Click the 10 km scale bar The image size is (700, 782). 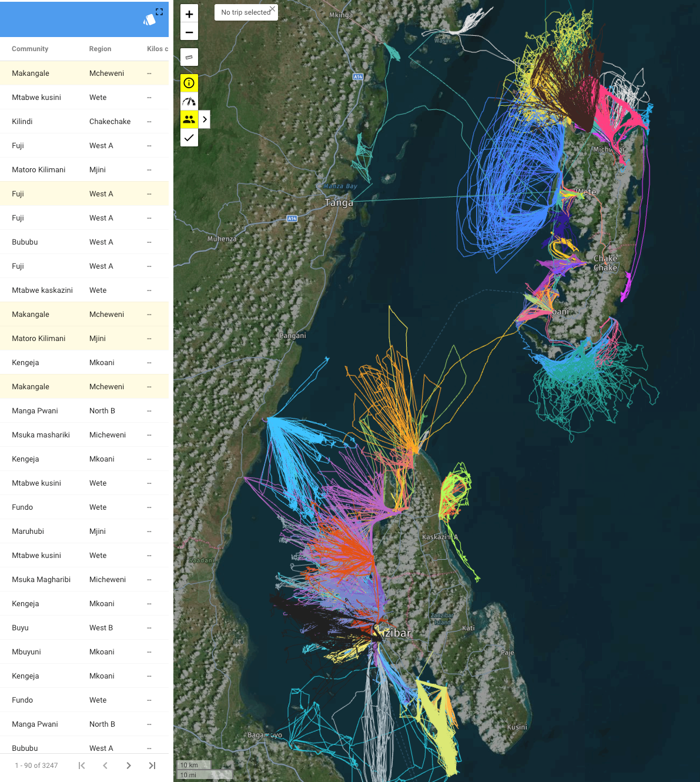tap(193, 765)
